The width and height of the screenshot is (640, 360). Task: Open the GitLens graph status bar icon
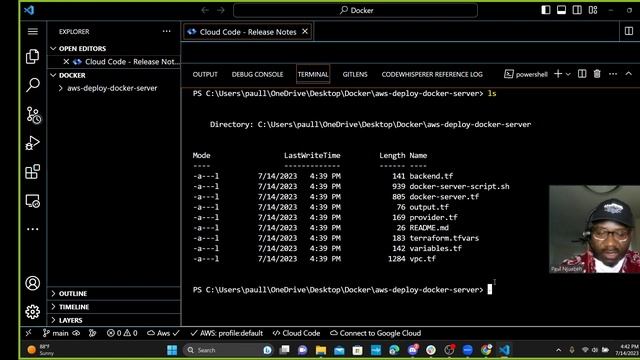point(93,333)
